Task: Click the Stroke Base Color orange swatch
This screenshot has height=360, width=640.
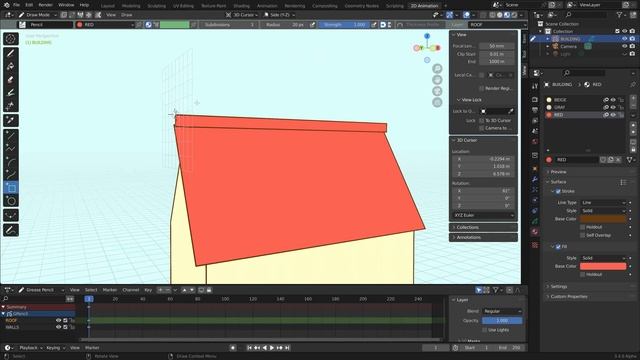Action: pyautogui.click(x=603, y=219)
